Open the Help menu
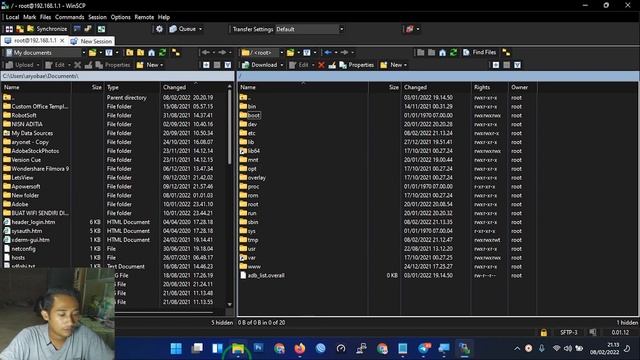Screen dimensions: 640x360 click(164, 17)
